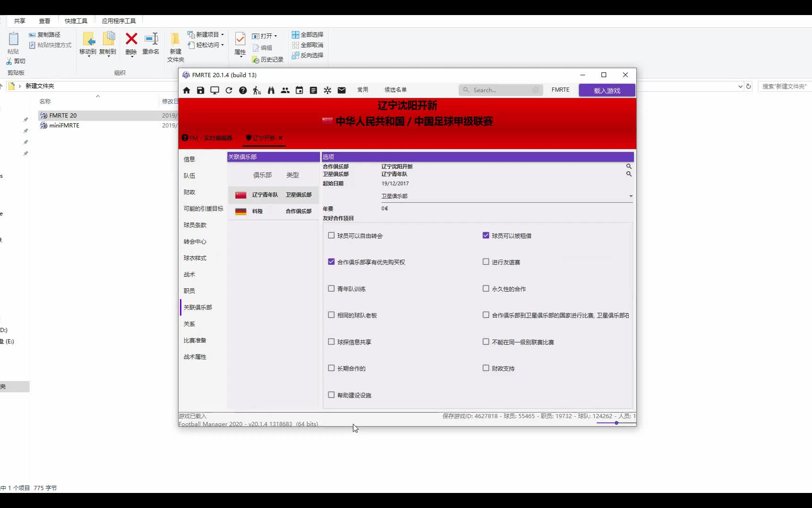The image size is (812, 508).
Task: Click Explorer delete red X icon
Action: click(x=132, y=39)
